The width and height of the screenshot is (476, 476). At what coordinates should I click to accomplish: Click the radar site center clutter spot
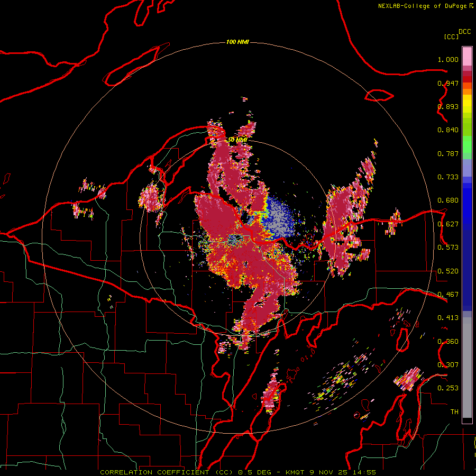pyautogui.click(x=235, y=240)
